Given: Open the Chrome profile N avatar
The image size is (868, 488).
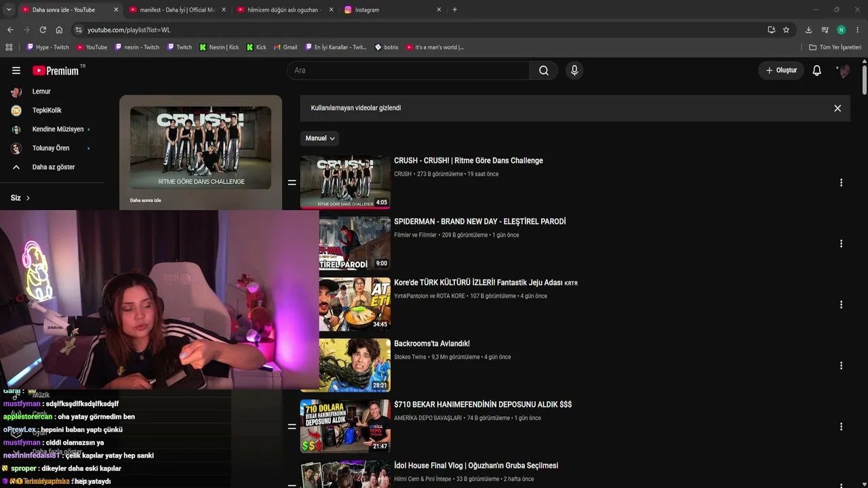Looking at the screenshot, I should [842, 30].
